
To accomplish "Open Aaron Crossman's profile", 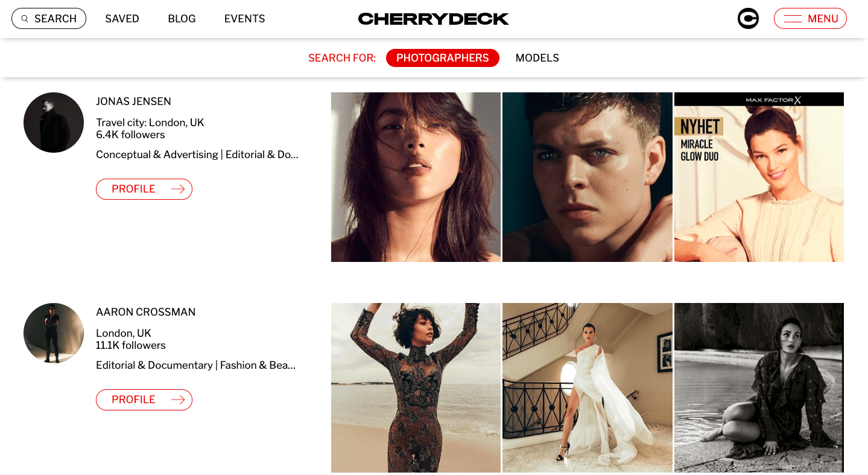I will click(144, 400).
